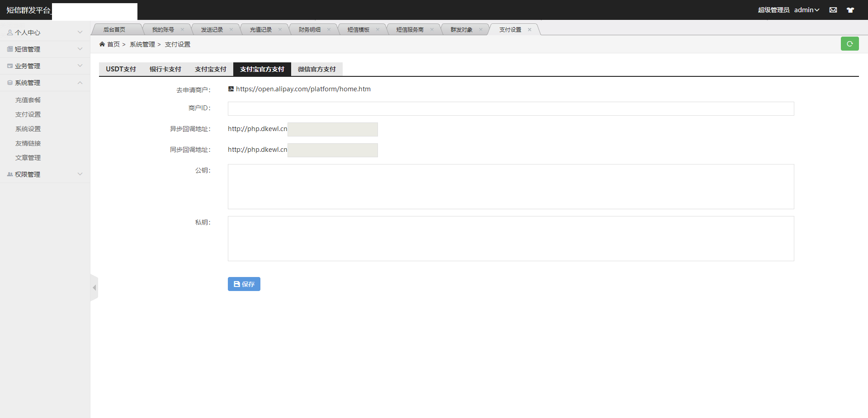868x418 pixels.
Task: Open 充值套餐 in the sidebar
Action: click(28, 100)
